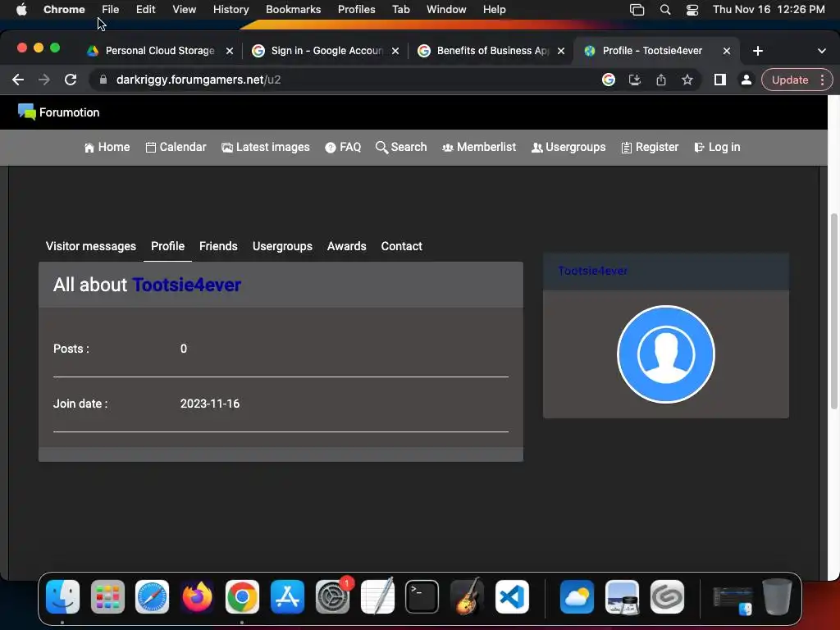Go to forum Home
Image resolution: width=840 pixels, height=630 pixels.
coord(107,148)
